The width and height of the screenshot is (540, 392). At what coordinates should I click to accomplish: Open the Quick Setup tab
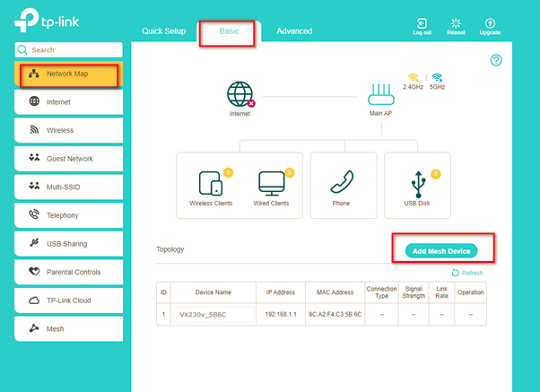pyautogui.click(x=163, y=31)
